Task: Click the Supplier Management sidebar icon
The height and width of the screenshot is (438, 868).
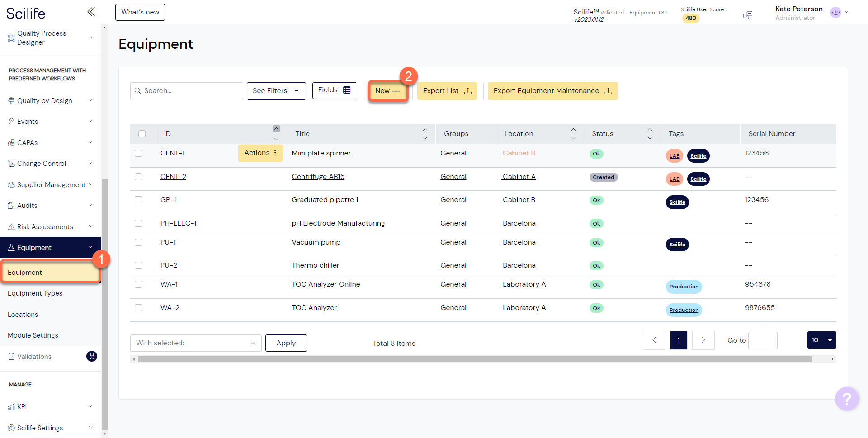Action: (x=11, y=184)
